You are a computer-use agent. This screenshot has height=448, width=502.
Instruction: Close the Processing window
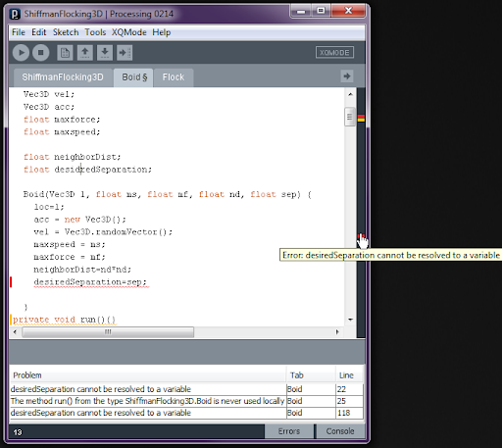[x=348, y=12]
